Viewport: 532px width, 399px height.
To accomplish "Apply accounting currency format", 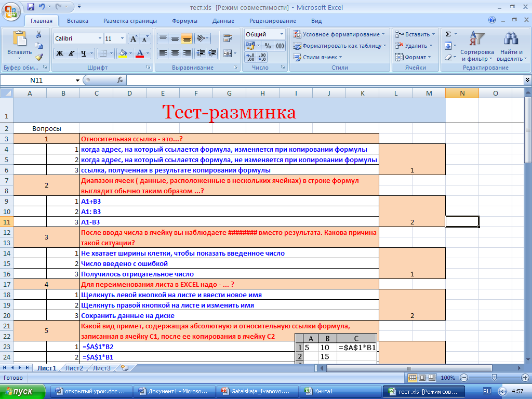I will pyautogui.click(x=250, y=46).
